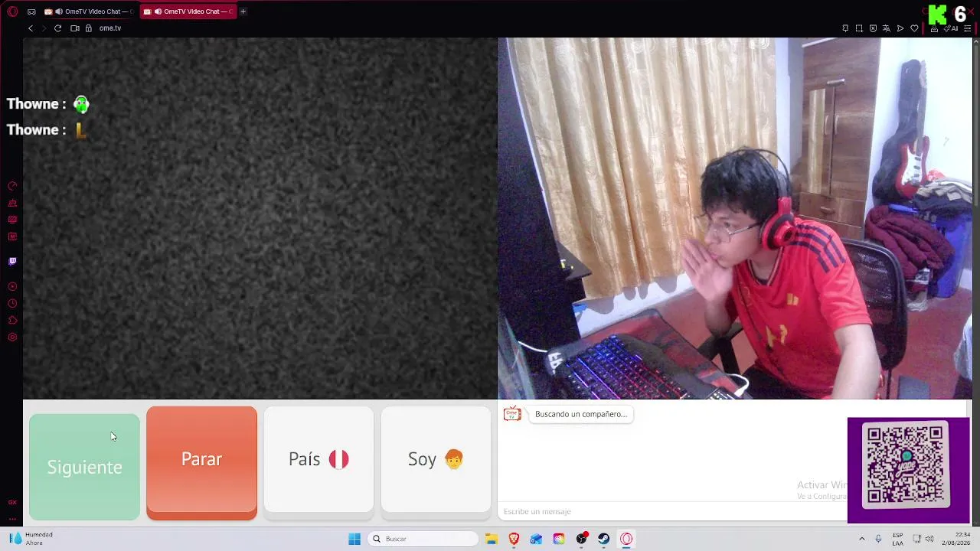Open the Opera main menu logo
The image size is (980, 551).
(12, 11)
